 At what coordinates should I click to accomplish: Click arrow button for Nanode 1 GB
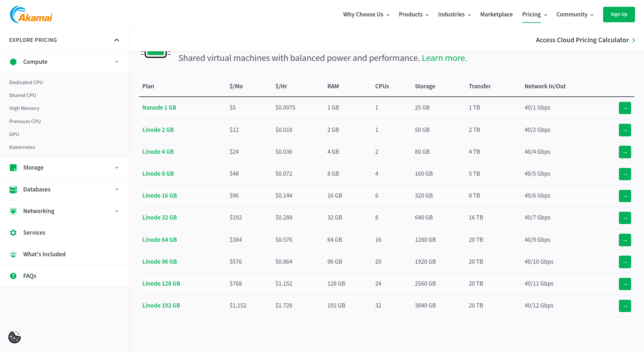pos(625,108)
